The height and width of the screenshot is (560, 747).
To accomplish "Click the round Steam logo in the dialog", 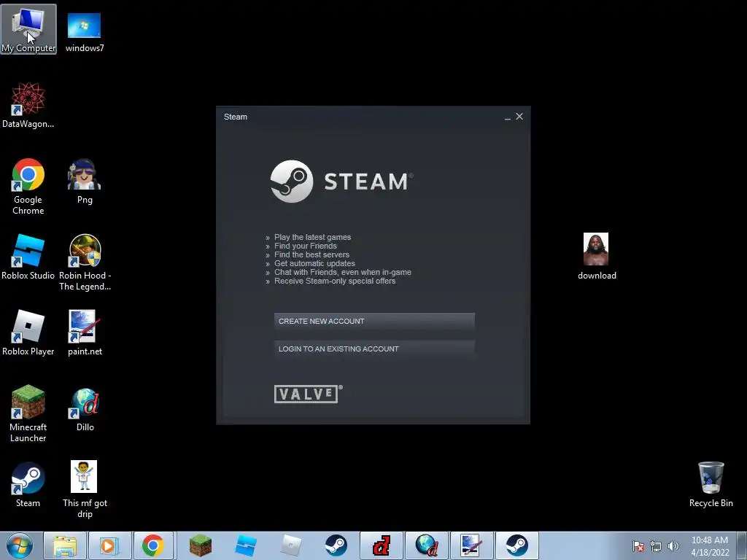I will [292, 182].
